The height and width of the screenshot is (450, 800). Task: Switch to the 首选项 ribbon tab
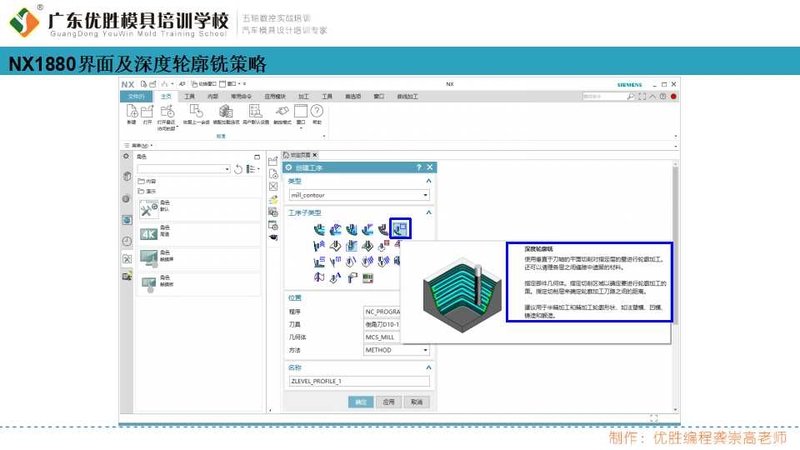coord(353,96)
